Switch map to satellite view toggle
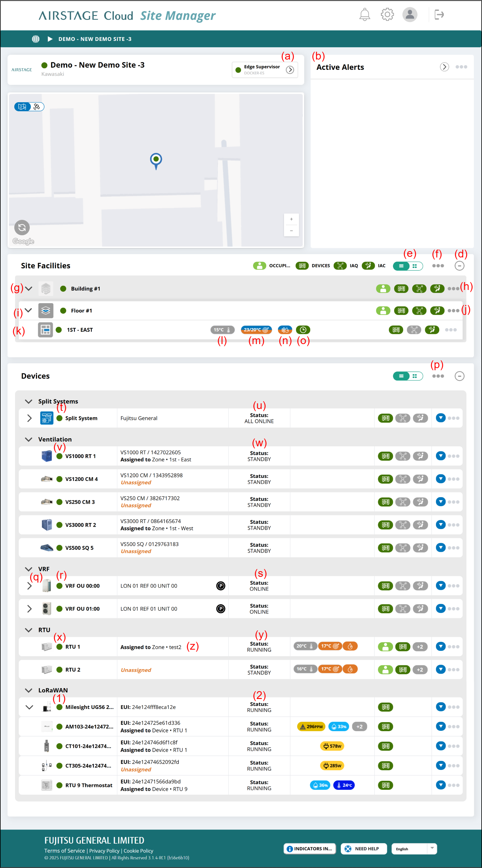This screenshot has height=868, width=482. pos(37,107)
